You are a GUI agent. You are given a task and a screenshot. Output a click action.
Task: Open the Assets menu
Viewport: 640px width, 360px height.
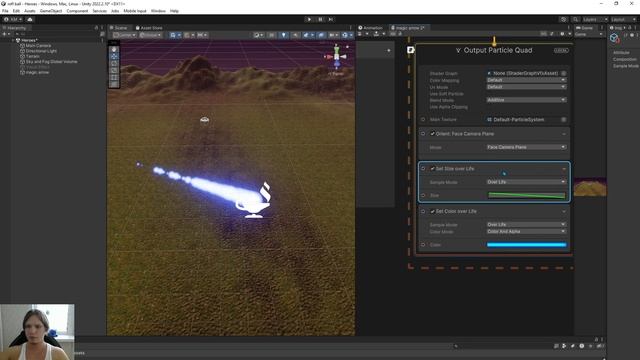point(29,11)
